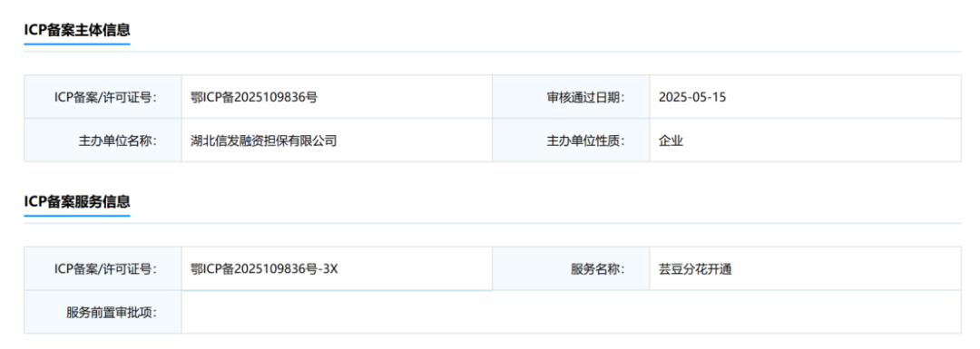Click the 主办单位性质 label cell
980x349 pixels.
[x=571, y=141]
